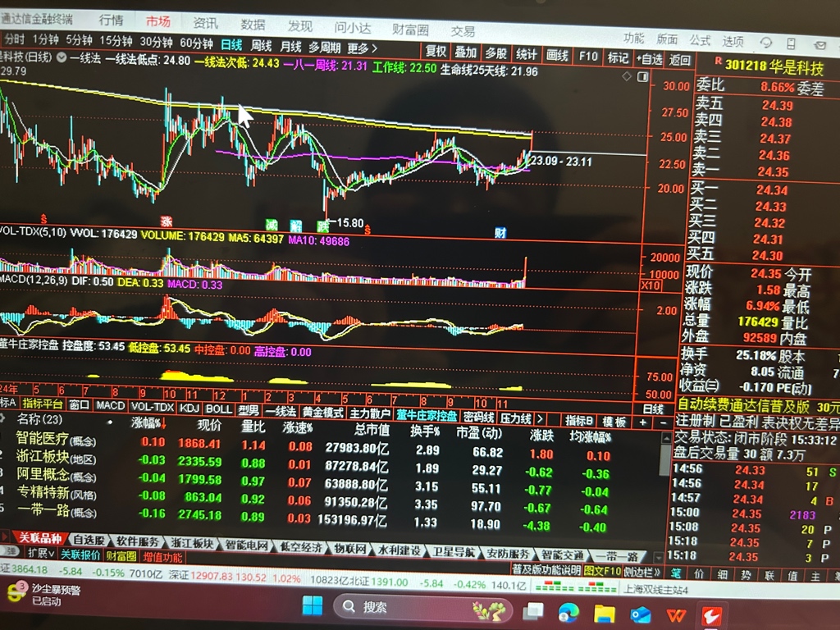Select the VOL-TDX indicator
The height and width of the screenshot is (630, 840).
tap(152, 407)
